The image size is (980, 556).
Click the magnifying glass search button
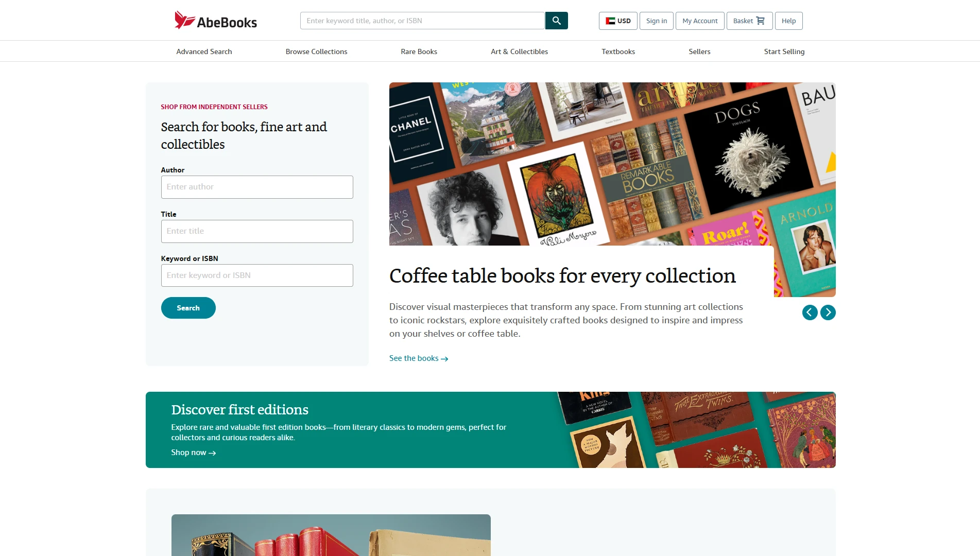pos(556,21)
